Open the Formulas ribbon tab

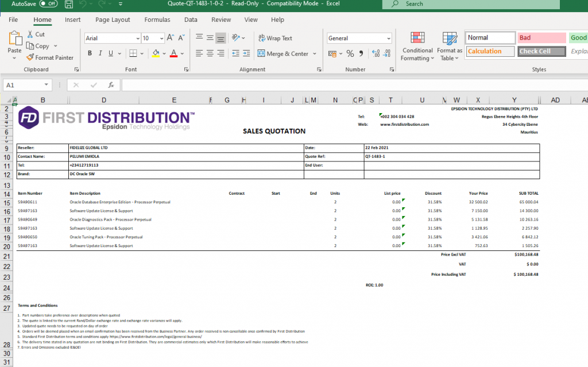(157, 20)
